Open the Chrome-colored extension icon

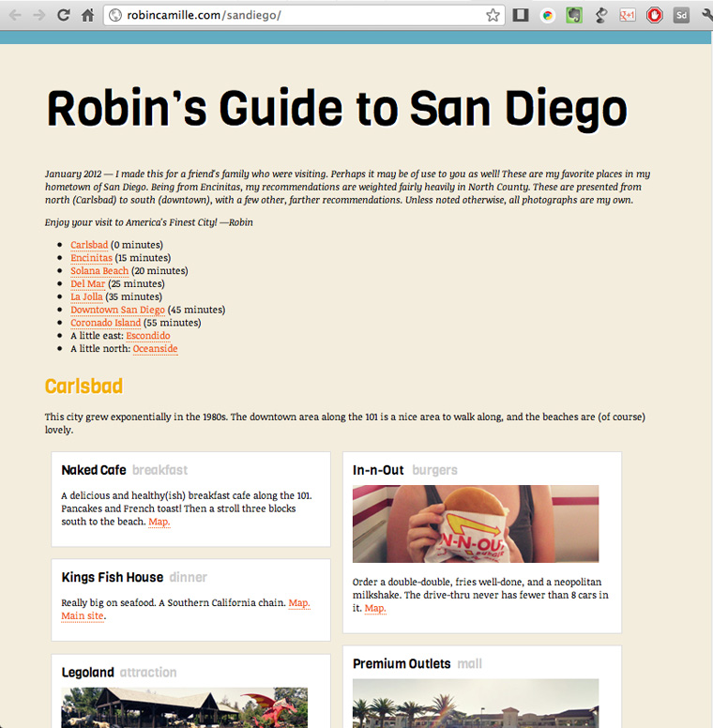pos(548,16)
